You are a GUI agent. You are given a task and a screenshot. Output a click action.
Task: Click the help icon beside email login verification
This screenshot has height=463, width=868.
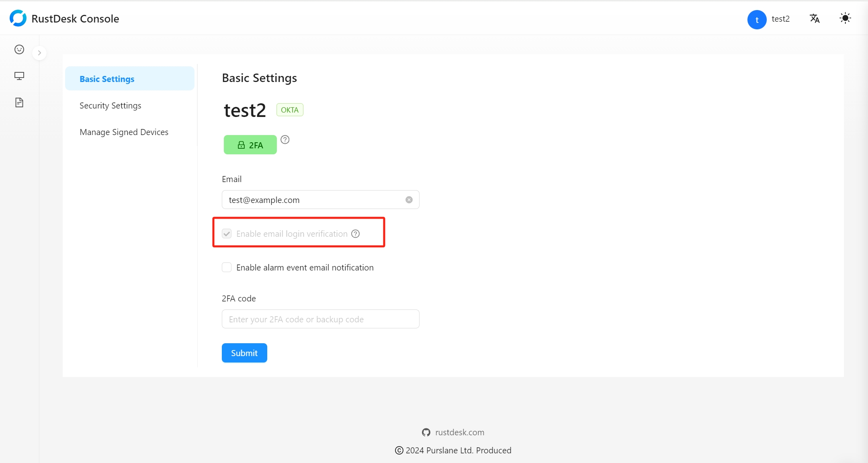[356, 234]
